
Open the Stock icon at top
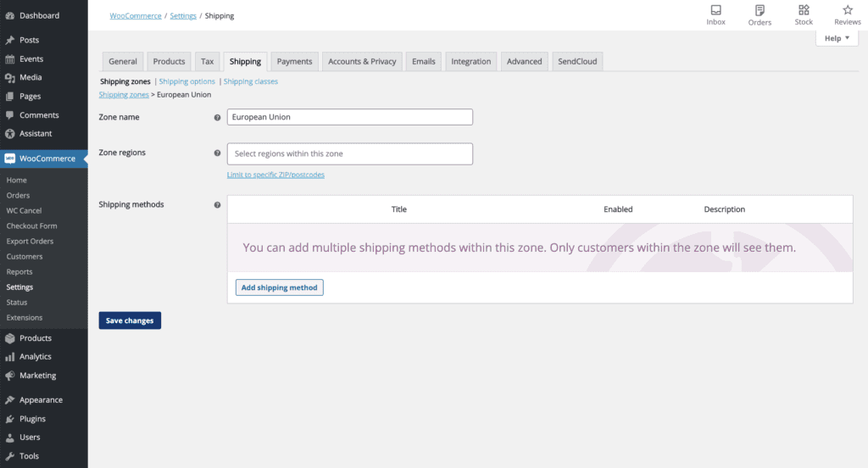[804, 10]
